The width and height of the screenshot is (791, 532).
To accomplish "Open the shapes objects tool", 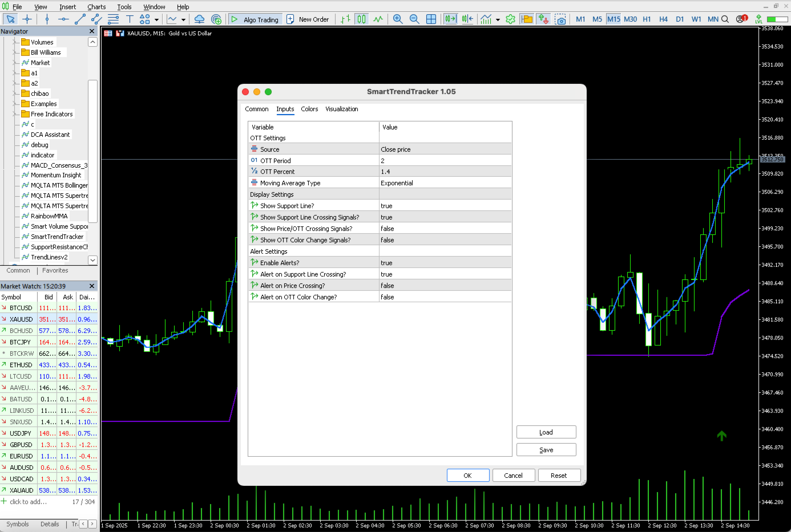I will (x=145, y=19).
